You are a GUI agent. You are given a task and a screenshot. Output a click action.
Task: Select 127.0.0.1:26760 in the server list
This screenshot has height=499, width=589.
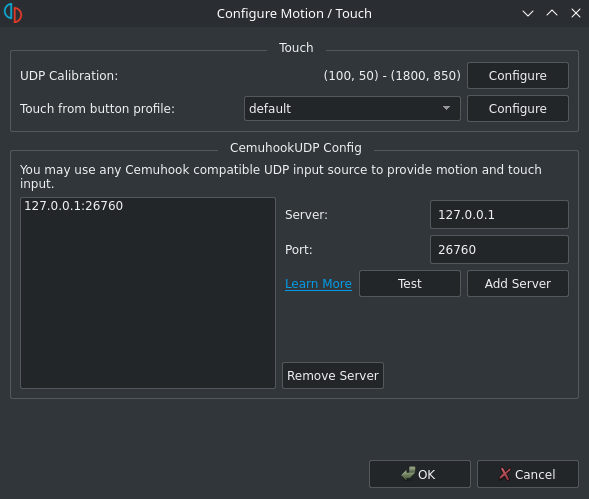point(74,206)
